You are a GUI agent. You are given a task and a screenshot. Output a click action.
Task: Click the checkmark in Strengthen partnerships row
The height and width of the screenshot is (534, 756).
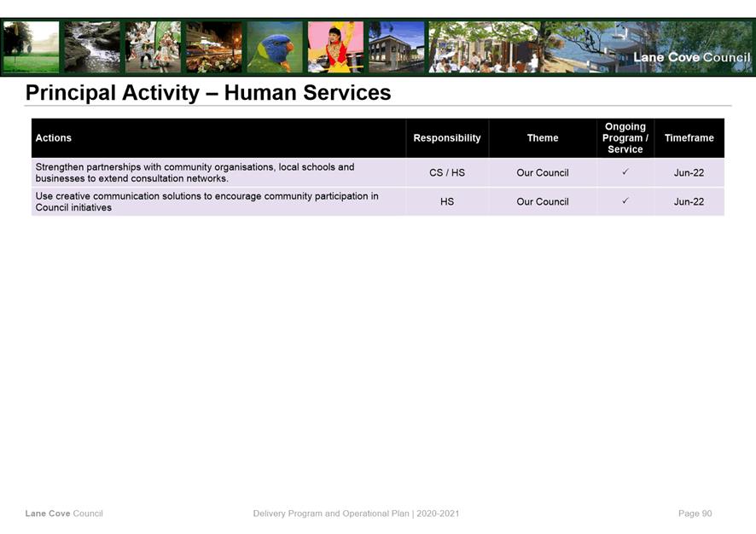[625, 171]
